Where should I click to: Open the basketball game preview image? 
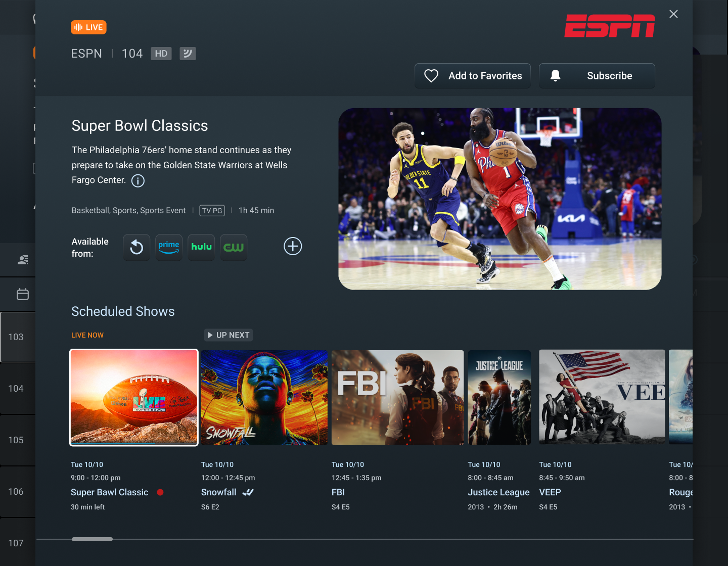click(500, 199)
